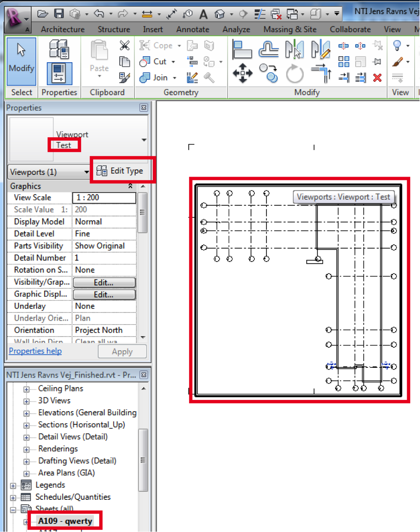This screenshot has width=420, height=532.
Task: Activate the Move tool
Action: [x=242, y=72]
